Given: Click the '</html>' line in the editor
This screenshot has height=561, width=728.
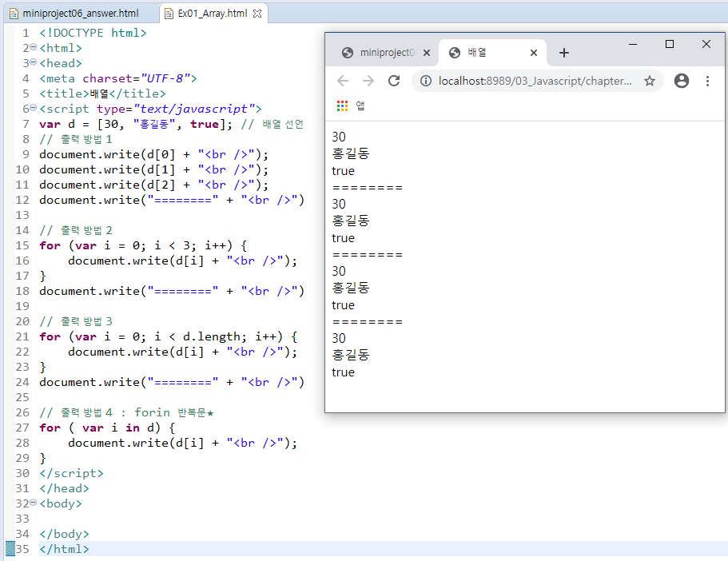Looking at the screenshot, I should tap(64, 548).
